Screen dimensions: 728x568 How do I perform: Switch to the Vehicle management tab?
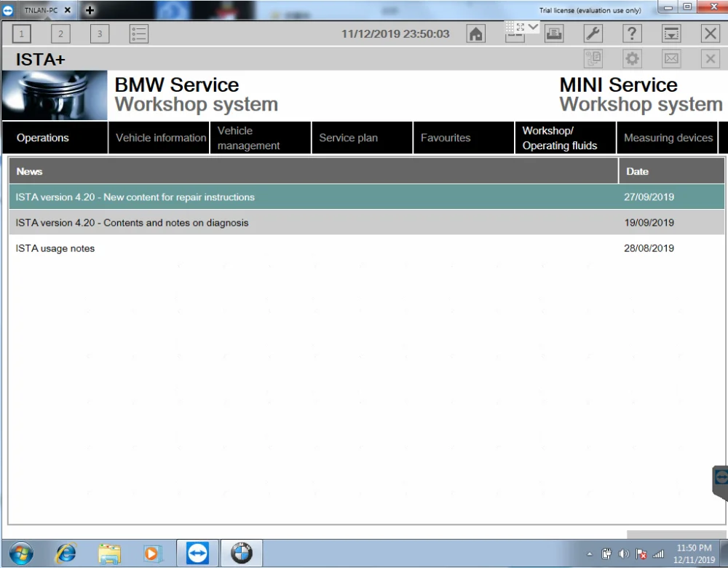261,138
